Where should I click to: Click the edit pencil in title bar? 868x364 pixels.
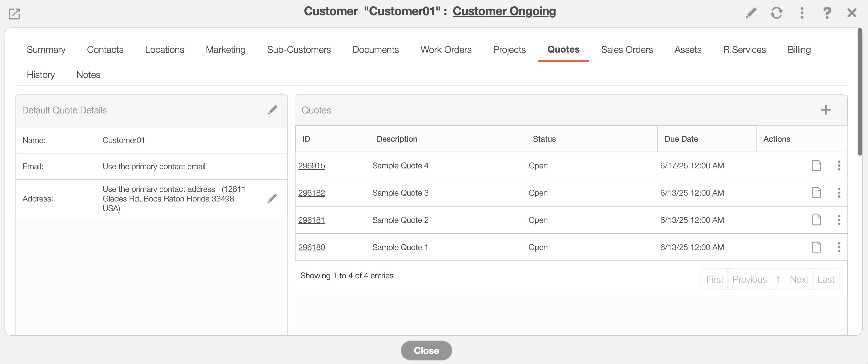(x=751, y=13)
